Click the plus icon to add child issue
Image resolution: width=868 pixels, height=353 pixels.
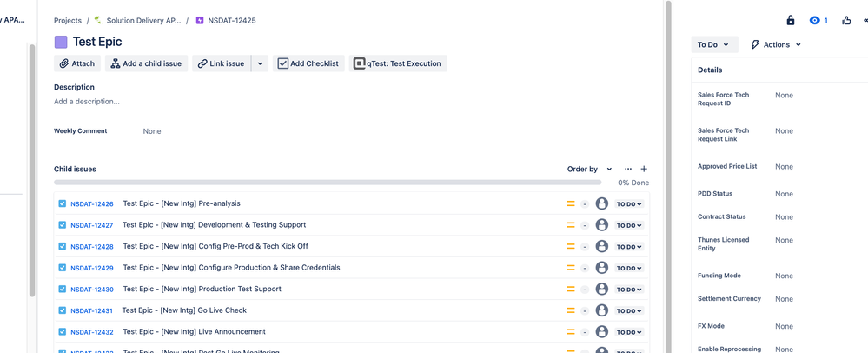click(644, 169)
